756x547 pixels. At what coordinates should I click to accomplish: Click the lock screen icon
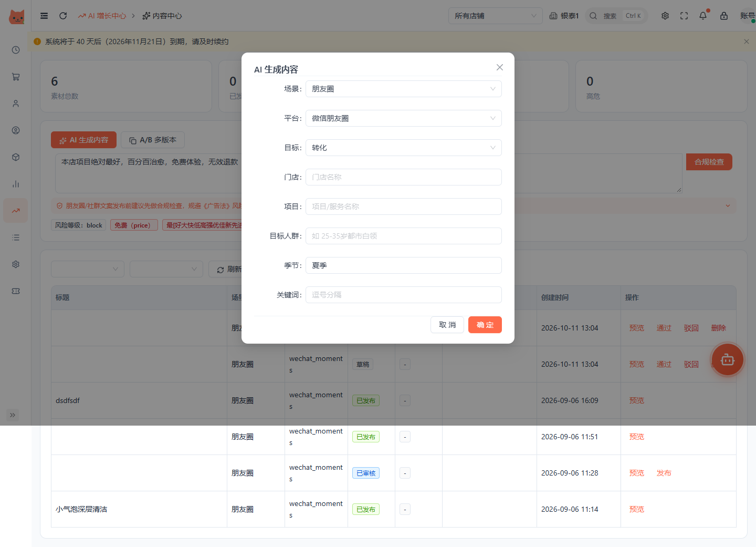(724, 16)
